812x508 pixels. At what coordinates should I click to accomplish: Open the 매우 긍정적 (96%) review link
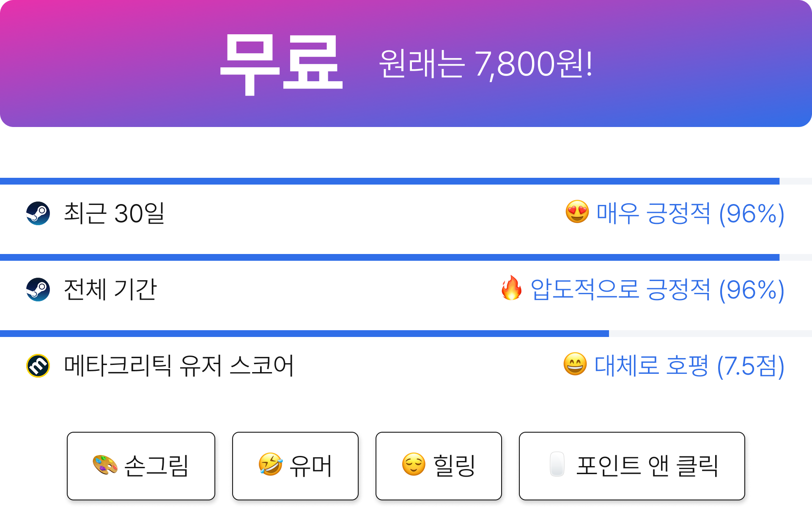(x=690, y=213)
